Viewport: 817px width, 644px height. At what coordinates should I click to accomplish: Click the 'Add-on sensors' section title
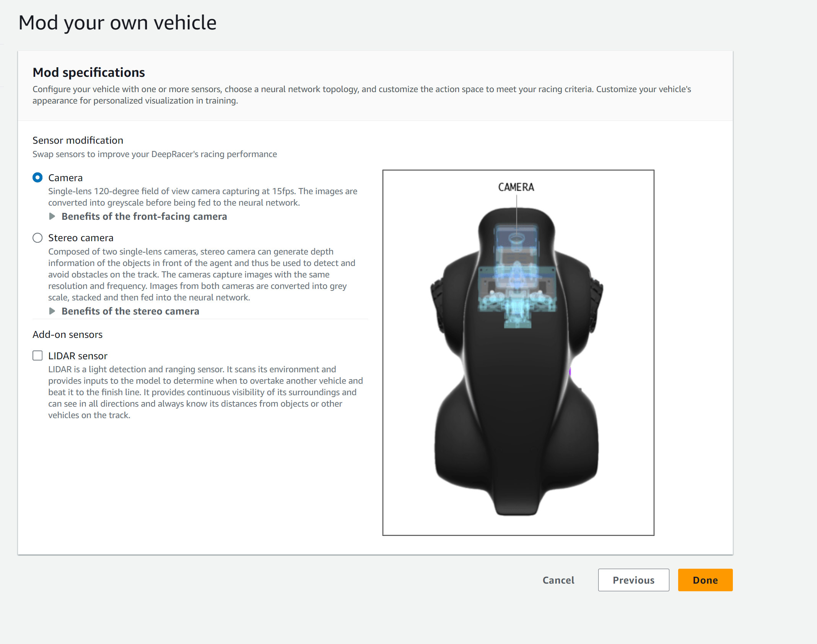tap(67, 334)
